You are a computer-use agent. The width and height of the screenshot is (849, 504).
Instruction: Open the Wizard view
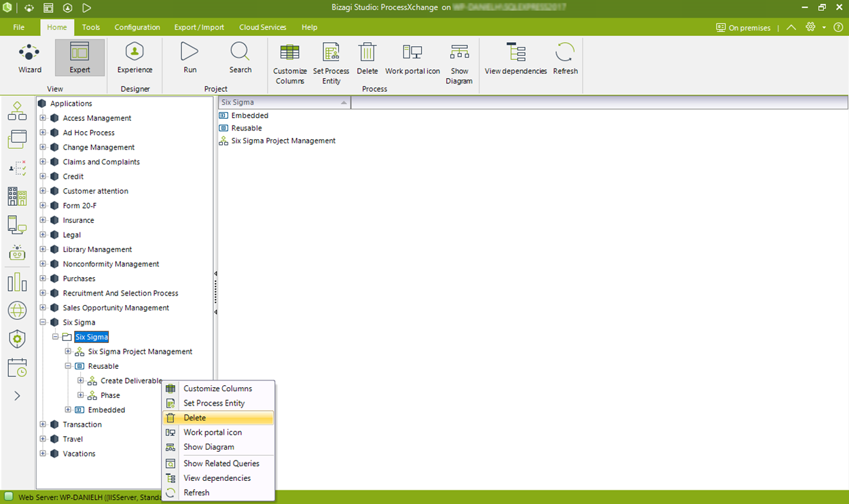point(30,58)
